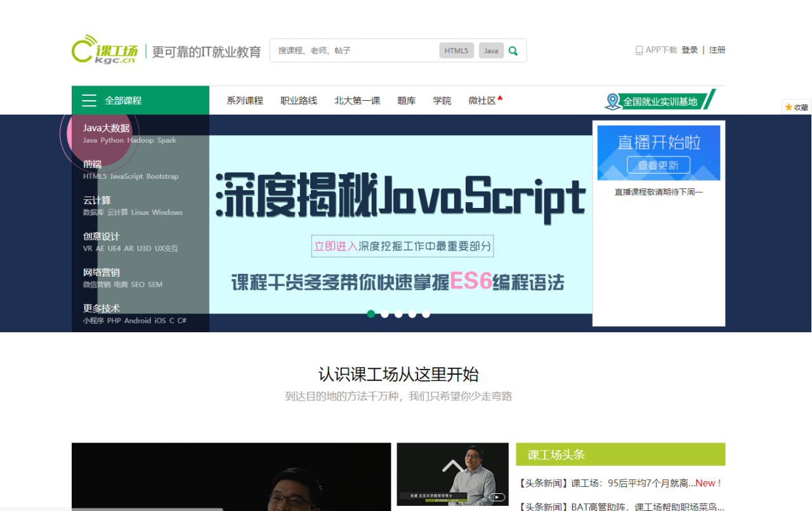Expand the Java大数据 course category

106,128
